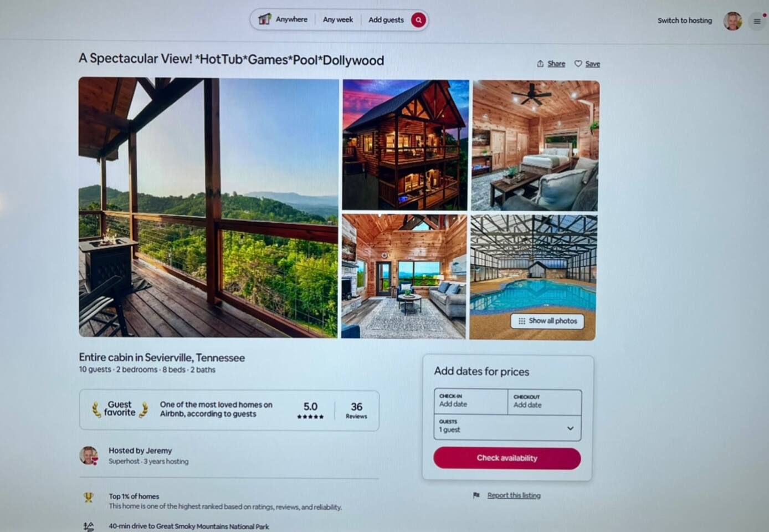This screenshot has width=769, height=532.
Task: Click the Check availability button
Action: 507,458
